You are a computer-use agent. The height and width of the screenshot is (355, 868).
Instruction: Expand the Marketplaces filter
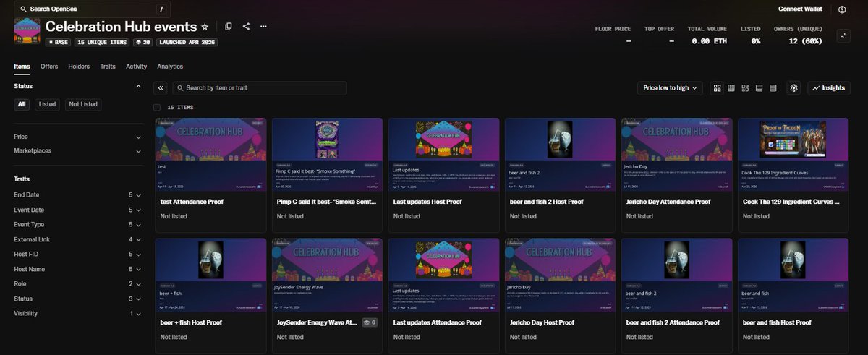tap(78, 151)
